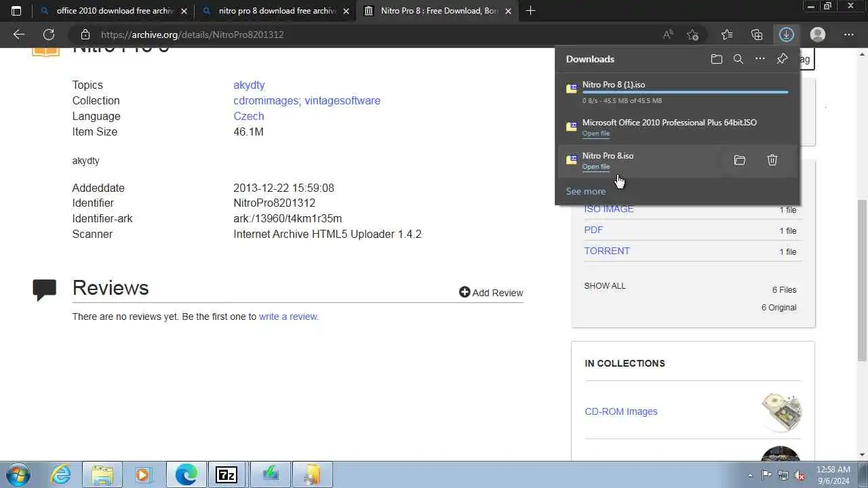This screenshot has width=868, height=488.
Task: Click the write a review link
Action: point(289,317)
